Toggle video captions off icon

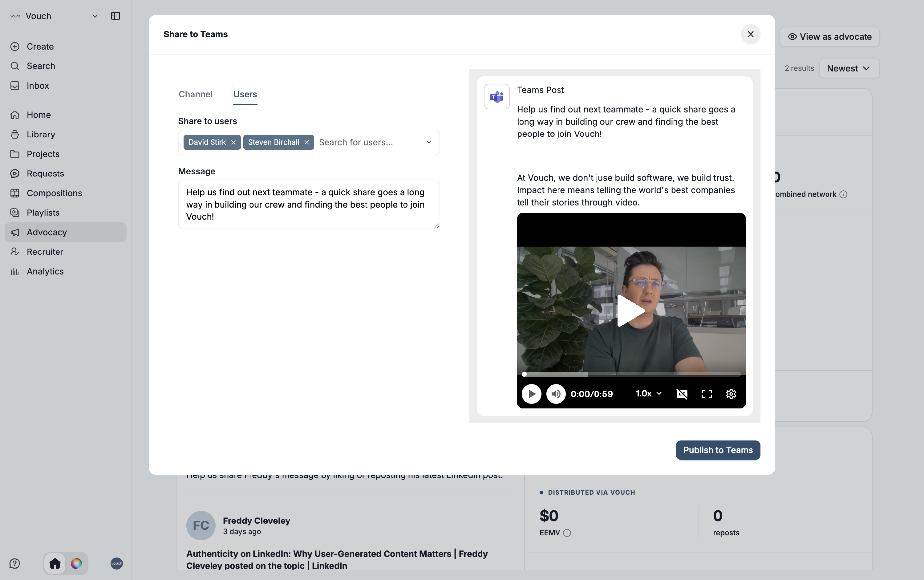point(682,394)
